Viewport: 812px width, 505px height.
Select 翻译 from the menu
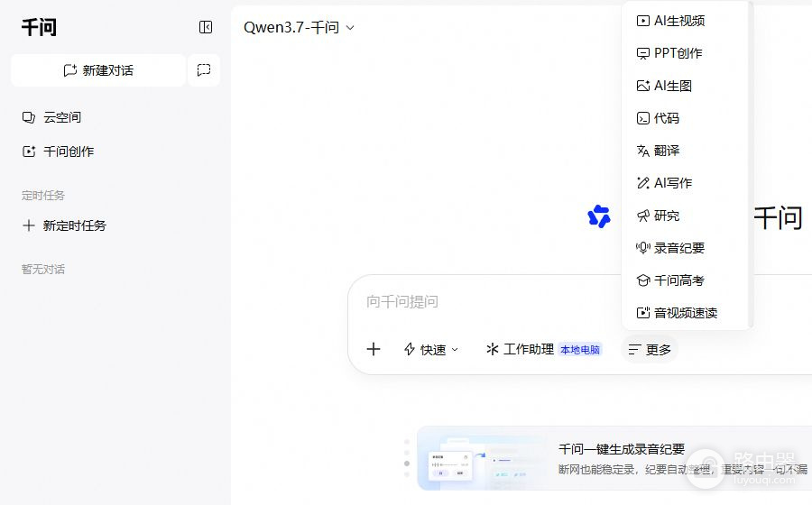pos(686,151)
